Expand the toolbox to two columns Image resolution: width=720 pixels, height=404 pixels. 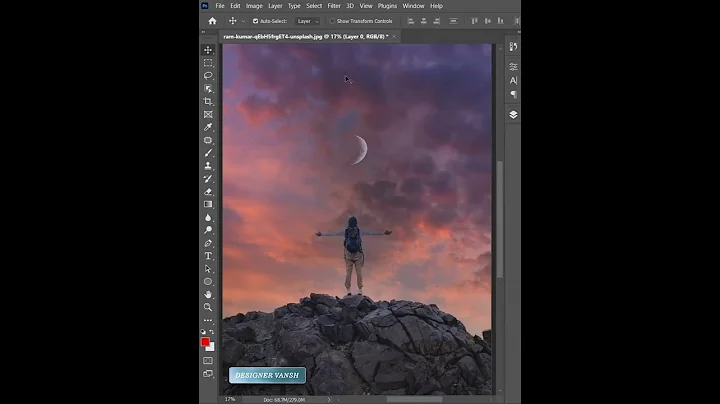pos(203,32)
